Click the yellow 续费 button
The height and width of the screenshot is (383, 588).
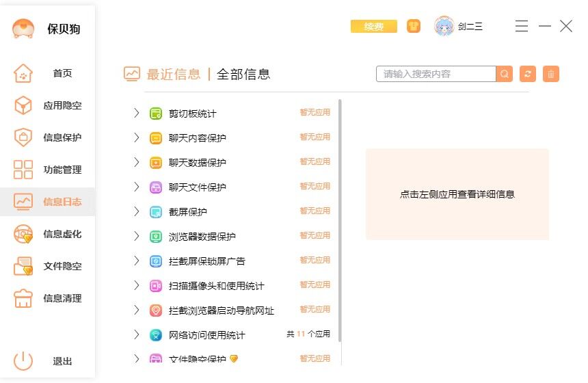[x=373, y=26]
